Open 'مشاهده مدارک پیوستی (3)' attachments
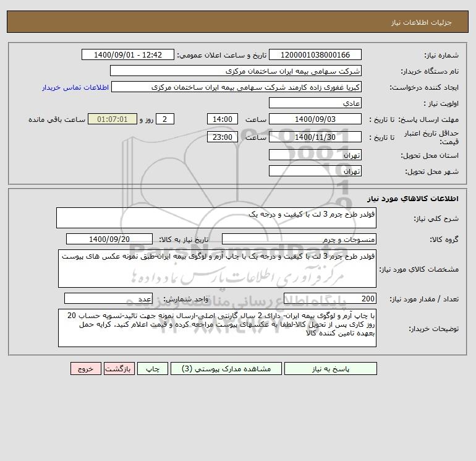This screenshot has width=476, height=461. click(x=226, y=368)
